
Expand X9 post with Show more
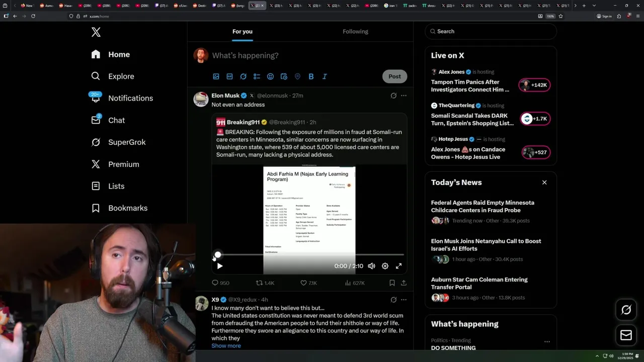pos(226,346)
